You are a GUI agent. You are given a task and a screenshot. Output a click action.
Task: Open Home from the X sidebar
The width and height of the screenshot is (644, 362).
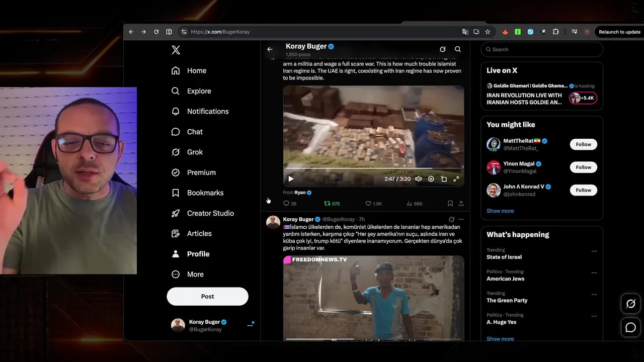189,71
